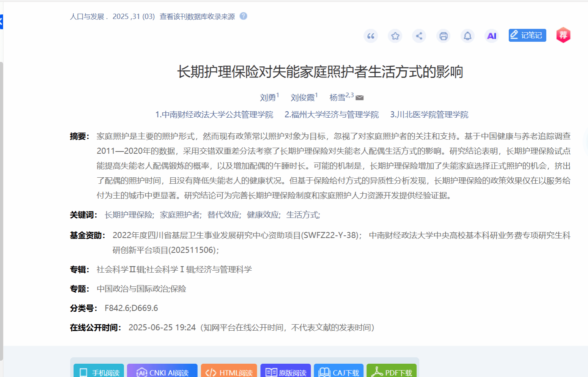This screenshot has width=588, height=377.
Task: Open the 人口与发展 journal link
Action: click(87, 17)
